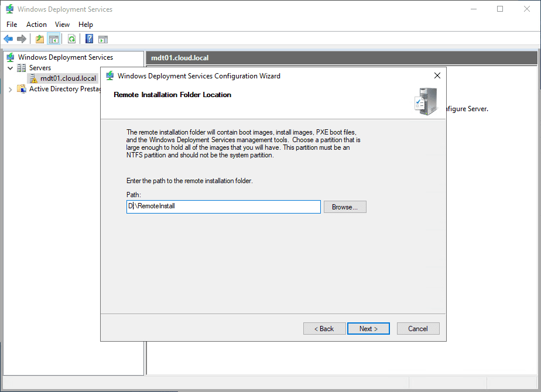This screenshot has height=392, width=541.
Task: Minimize the Windows Deployment Services window
Action: click(x=474, y=9)
